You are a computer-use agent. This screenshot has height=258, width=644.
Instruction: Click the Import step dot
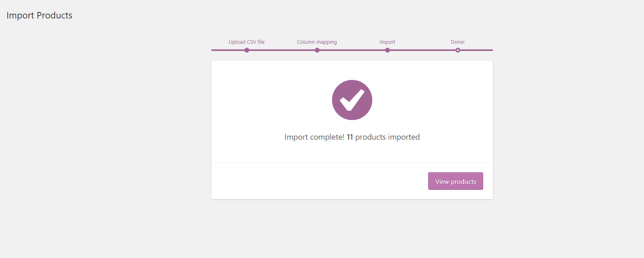pos(388,50)
